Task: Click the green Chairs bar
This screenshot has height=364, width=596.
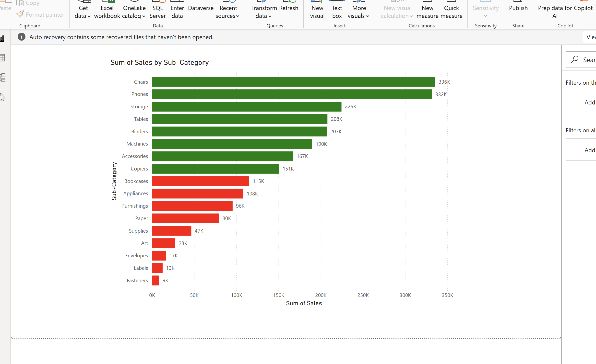Action: (293, 82)
